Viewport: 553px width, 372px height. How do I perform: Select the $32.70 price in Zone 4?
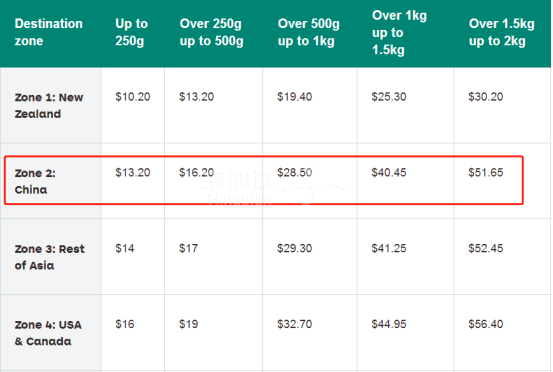coord(294,324)
